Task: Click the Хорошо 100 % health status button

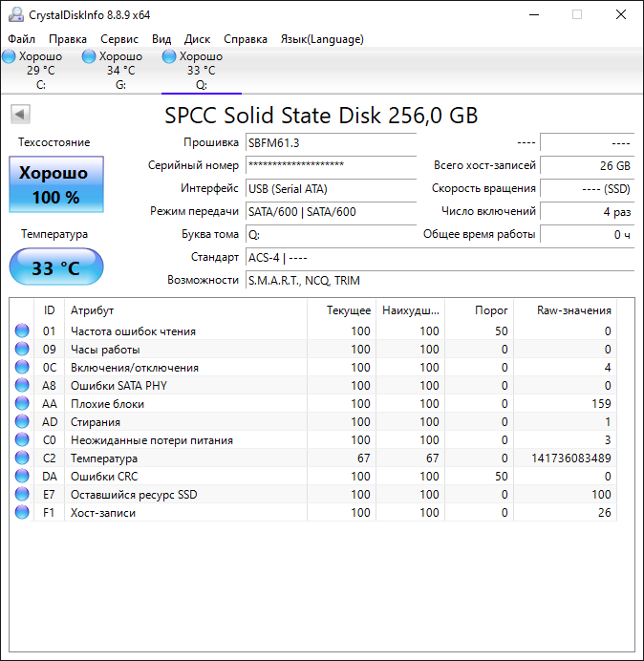Action: click(x=55, y=185)
